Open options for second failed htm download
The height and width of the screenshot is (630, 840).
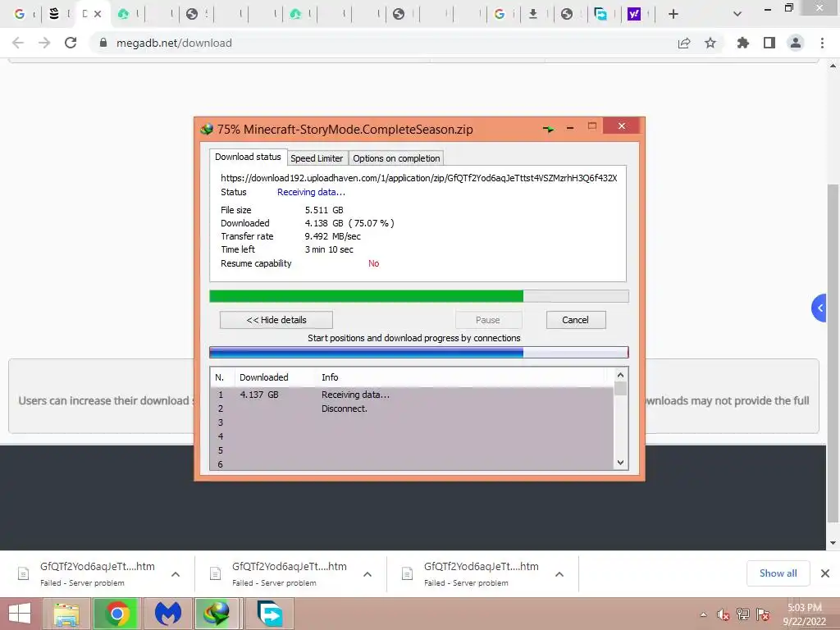click(367, 574)
